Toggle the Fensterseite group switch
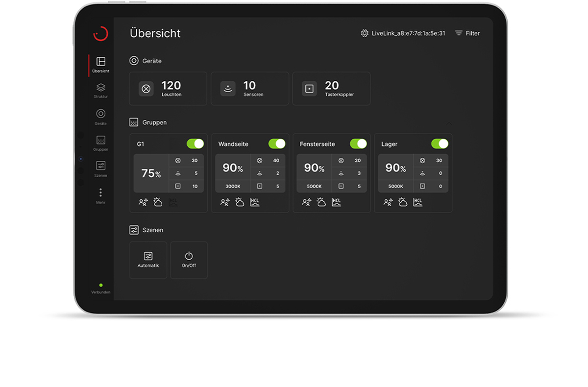The width and height of the screenshot is (588, 387). pos(358,144)
